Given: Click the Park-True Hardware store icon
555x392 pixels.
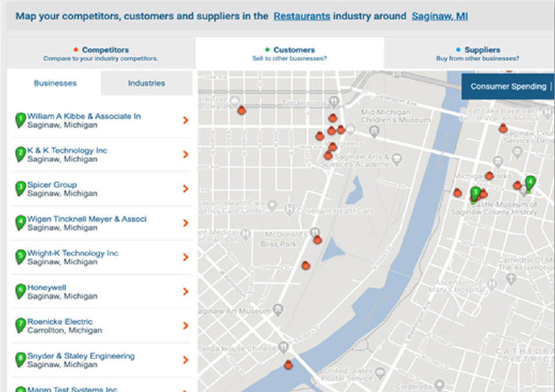Looking at the screenshot, I should pyautogui.click(x=235, y=100).
